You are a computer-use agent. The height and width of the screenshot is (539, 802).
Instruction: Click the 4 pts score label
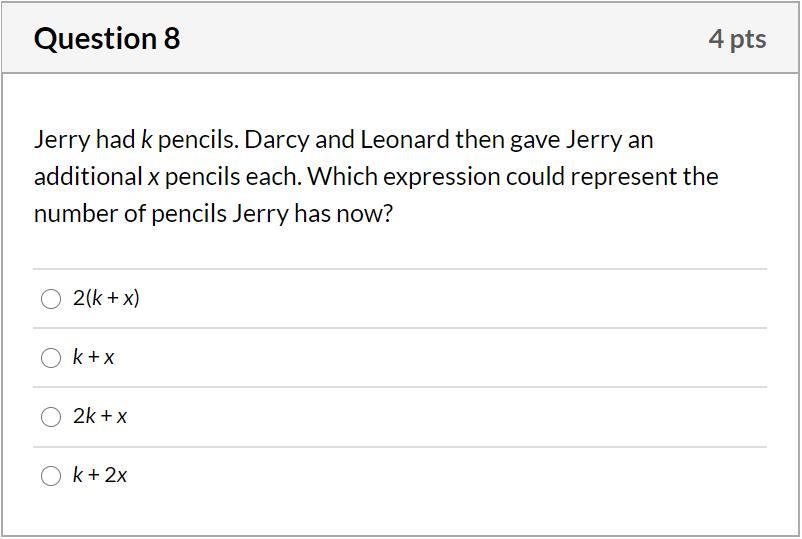737,39
